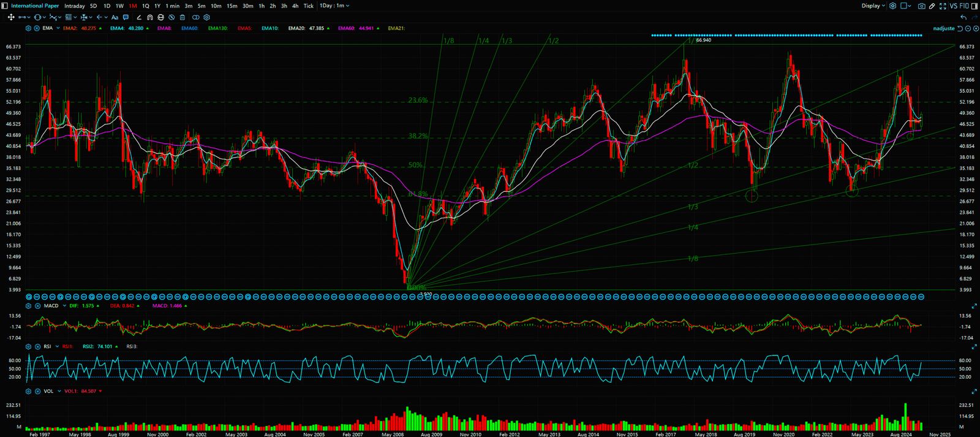This screenshot has height=437, width=980.
Task: Click the VS compare button
Action: [953, 6]
